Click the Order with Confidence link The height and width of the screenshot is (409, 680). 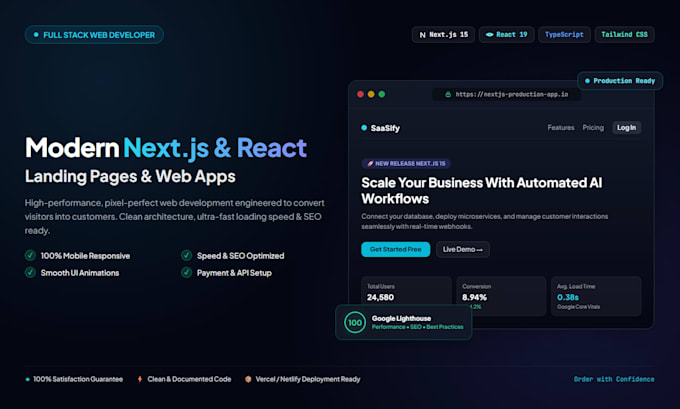[614, 379]
